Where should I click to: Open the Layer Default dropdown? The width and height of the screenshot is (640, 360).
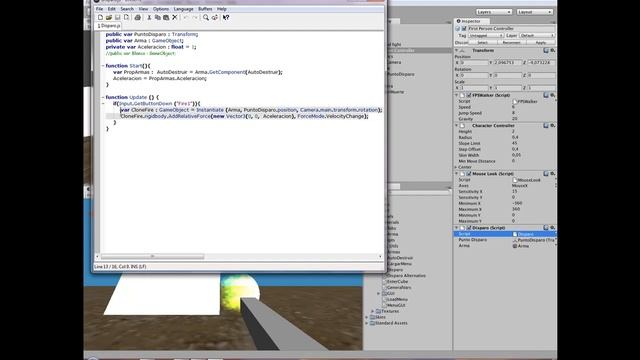click(x=537, y=36)
